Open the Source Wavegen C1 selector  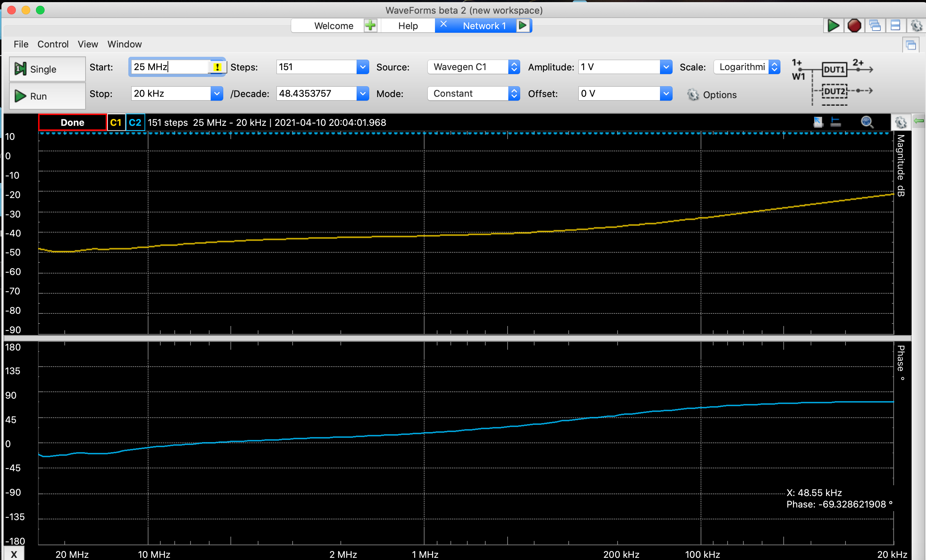click(x=473, y=67)
